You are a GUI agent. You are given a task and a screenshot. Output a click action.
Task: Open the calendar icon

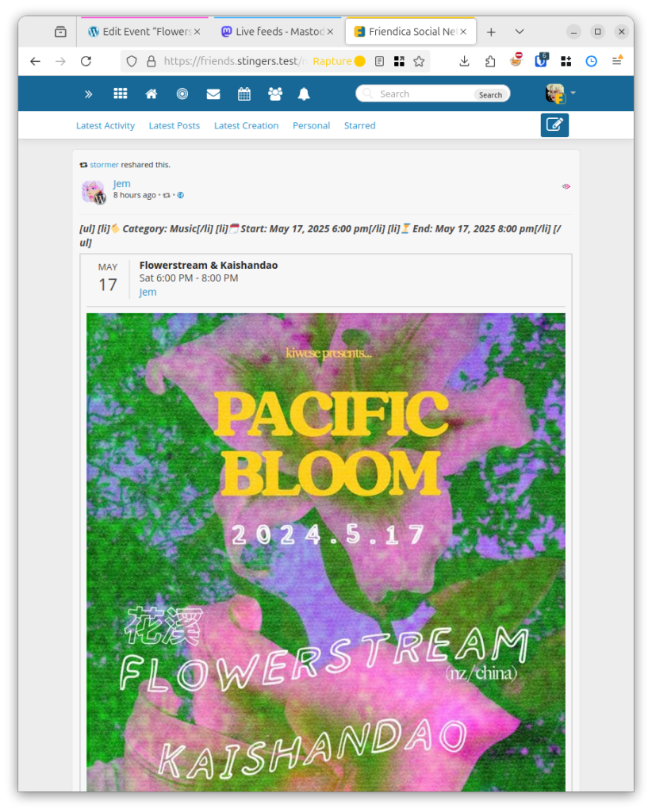pos(244,94)
